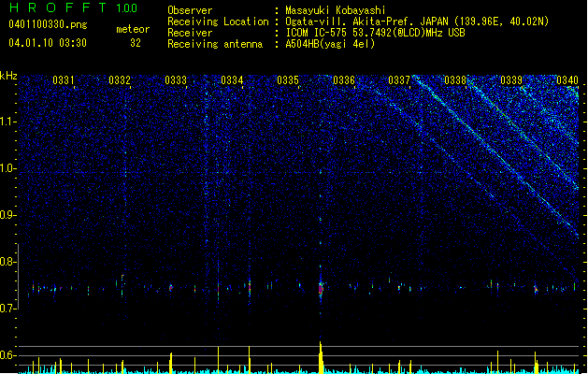Click the Receiving Location label
Viewport: 588px width, 374px height.
point(218,22)
